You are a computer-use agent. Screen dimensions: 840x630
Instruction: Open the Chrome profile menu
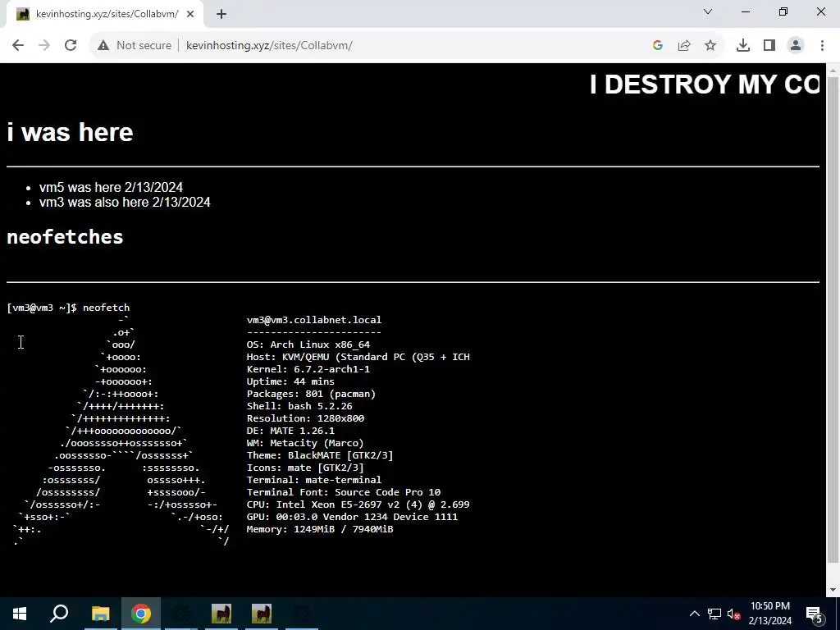(796, 46)
